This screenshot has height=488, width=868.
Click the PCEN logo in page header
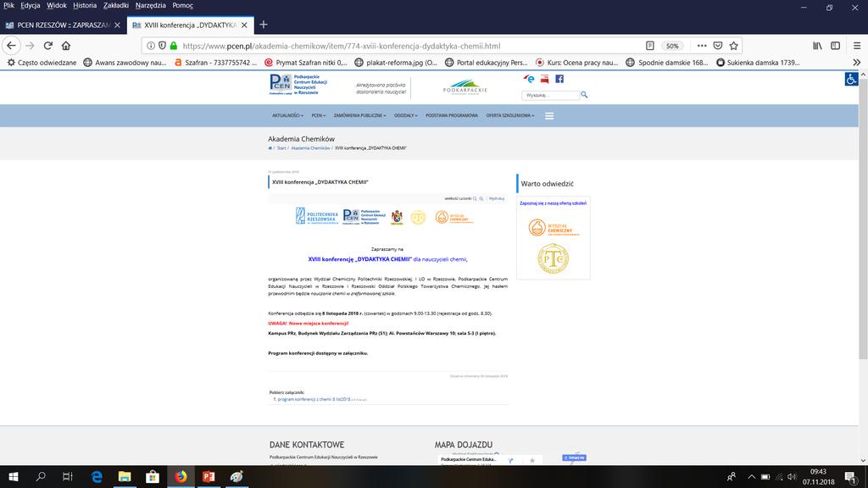tap(298, 85)
